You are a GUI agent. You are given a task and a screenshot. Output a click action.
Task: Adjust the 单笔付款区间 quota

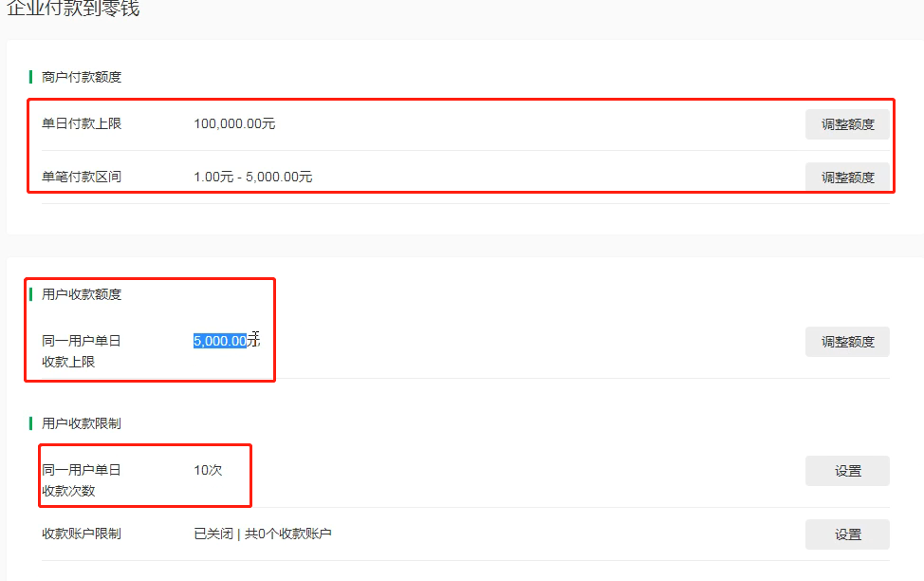coord(847,177)
